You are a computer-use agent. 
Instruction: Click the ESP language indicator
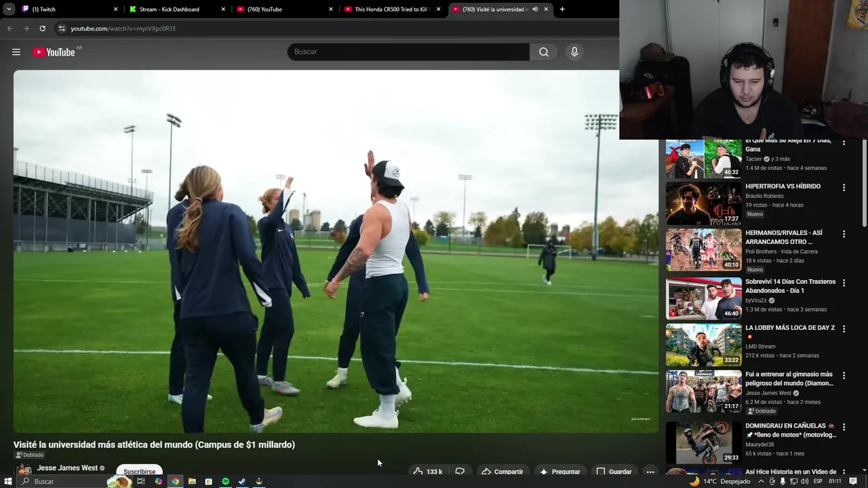[818, 481]
